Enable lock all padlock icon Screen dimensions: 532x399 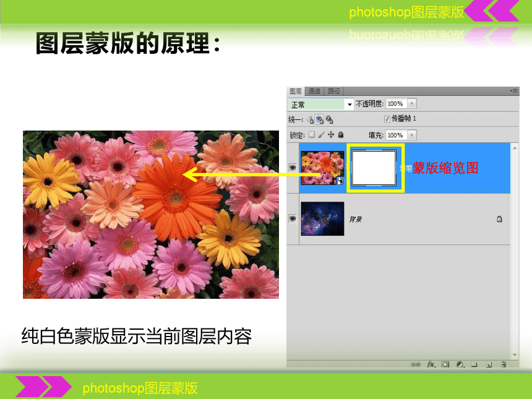(x=341, y=135)
